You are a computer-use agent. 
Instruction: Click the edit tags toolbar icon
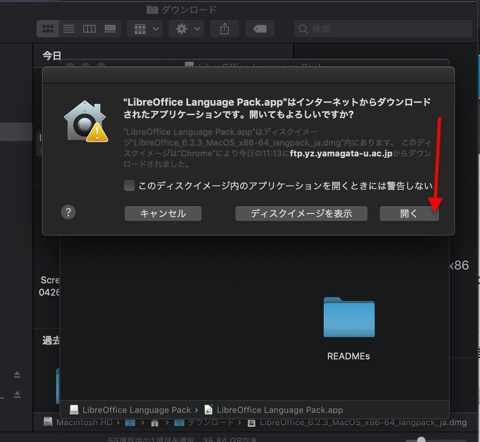pos(260,29)
